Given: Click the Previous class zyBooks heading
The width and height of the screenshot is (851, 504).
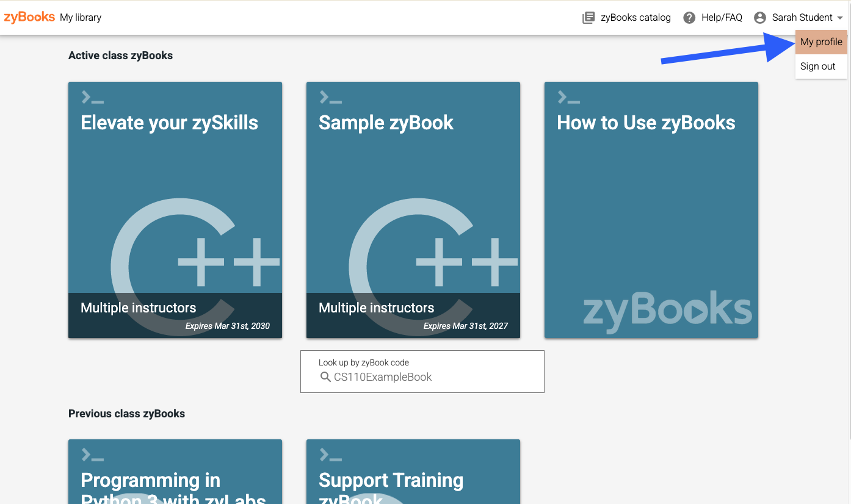Looking at the screenshot, I should [x=126, y=414].
